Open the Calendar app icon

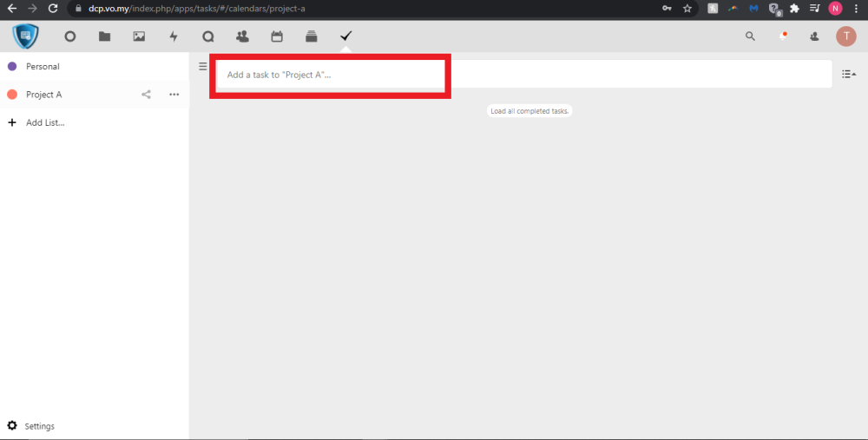point(277,36)
